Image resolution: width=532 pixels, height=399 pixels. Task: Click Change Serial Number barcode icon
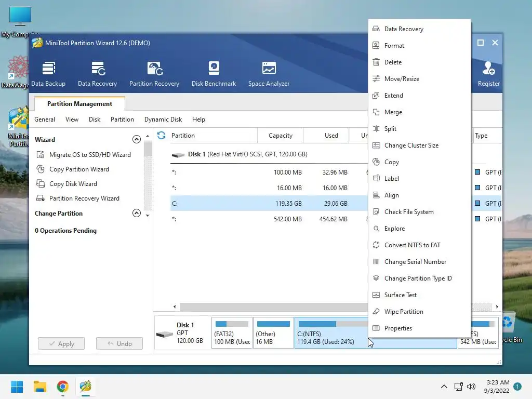pyautogui.click(x=376, y=262)
